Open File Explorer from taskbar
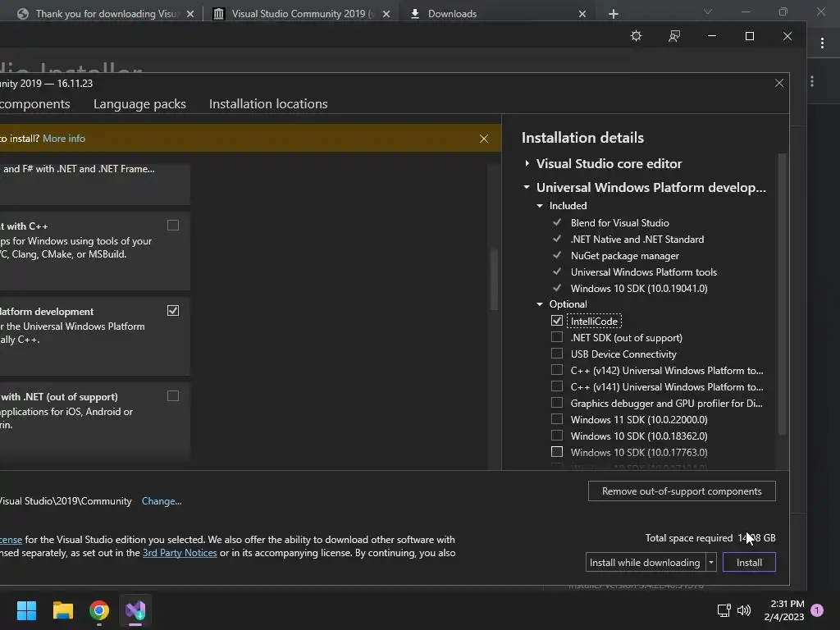The height and width of the screenshot is (630, 840). coord(62,610)
